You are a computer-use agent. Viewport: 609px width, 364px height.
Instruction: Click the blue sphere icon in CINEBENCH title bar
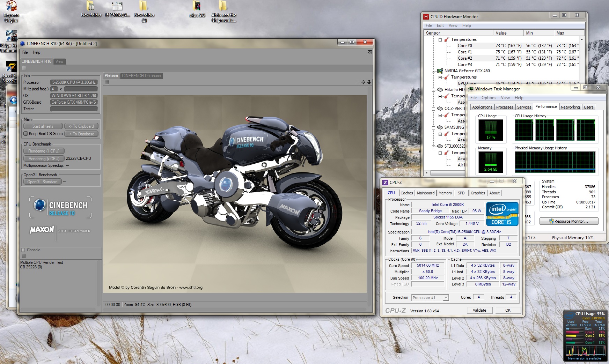click(23, 44)
